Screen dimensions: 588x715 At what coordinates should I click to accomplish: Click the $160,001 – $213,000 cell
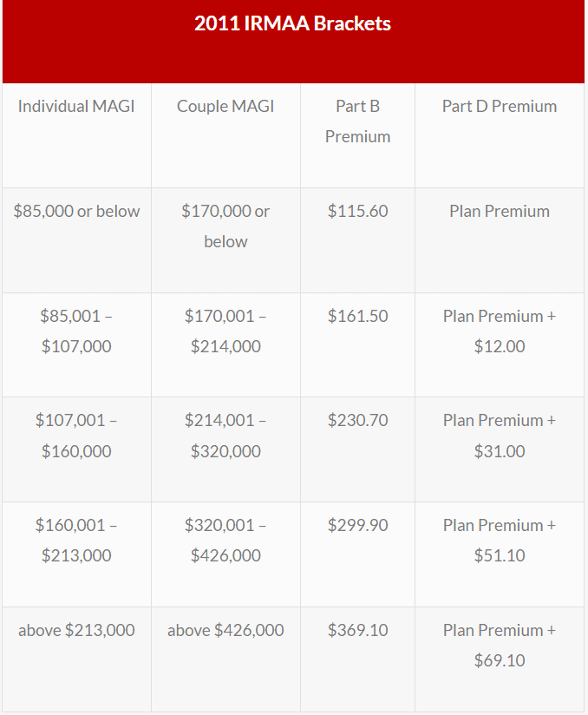76,541
